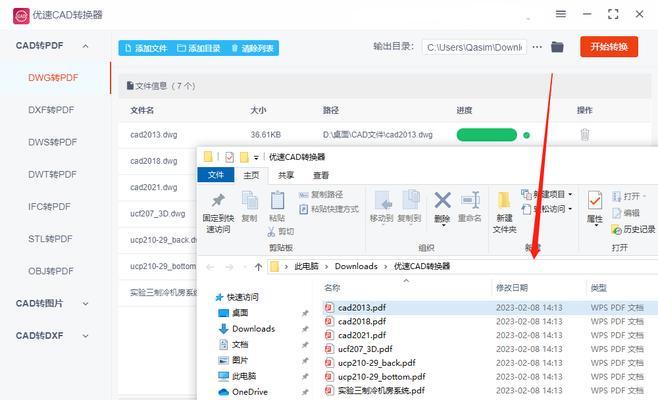Click cad2021.dwg in converter file list

154,187
